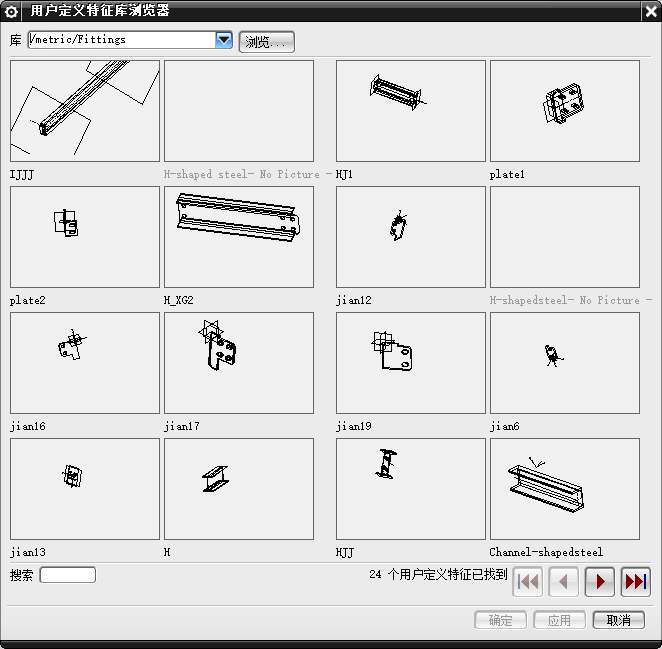Click the plate2 label text

(27, 300)
